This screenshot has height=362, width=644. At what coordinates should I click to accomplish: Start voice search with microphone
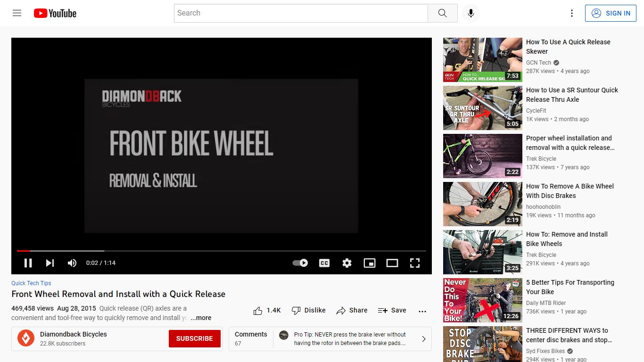pos(471,13)
